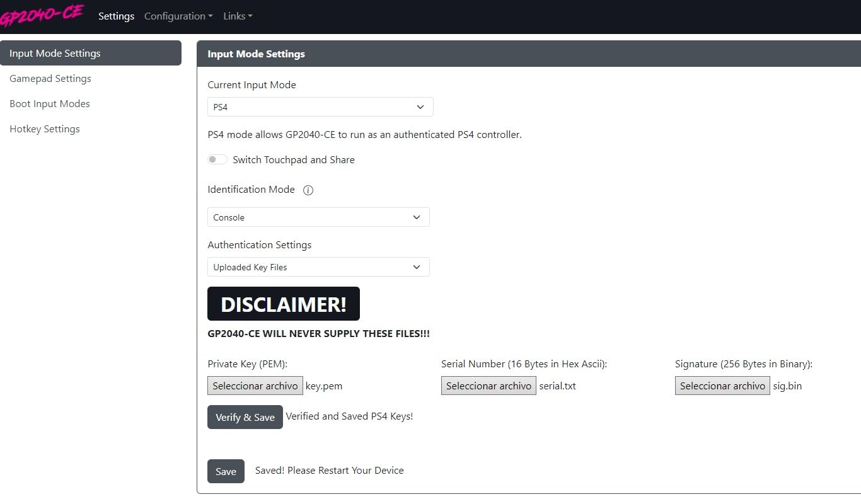This screenshot has width=861, height=504.
Task: Open Gamepad Settings section
Action: click(50, 79)
